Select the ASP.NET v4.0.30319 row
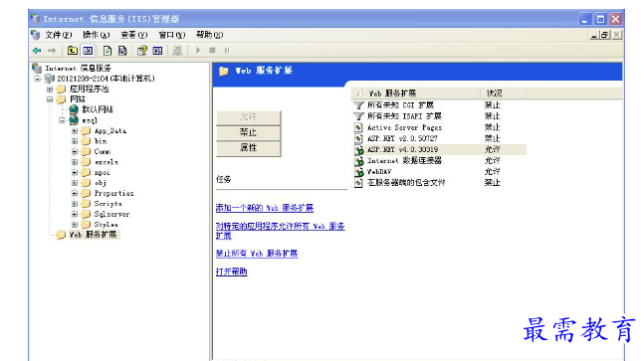The width and height of the screenshot is (644, 361). pos(439,150)
